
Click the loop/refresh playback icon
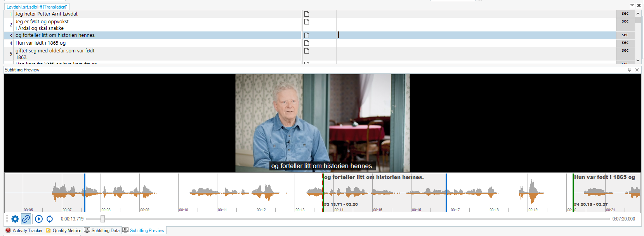pyautogui.click(x=50, y=219)
